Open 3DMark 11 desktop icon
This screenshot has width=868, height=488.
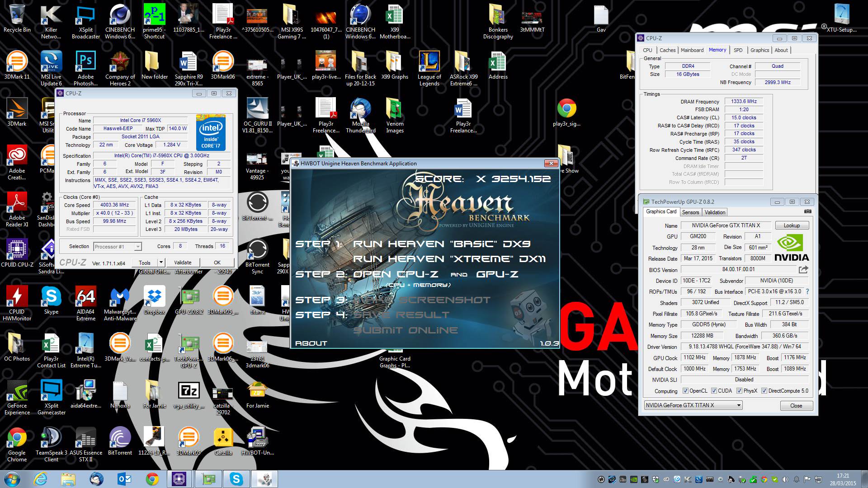[17, 65]
